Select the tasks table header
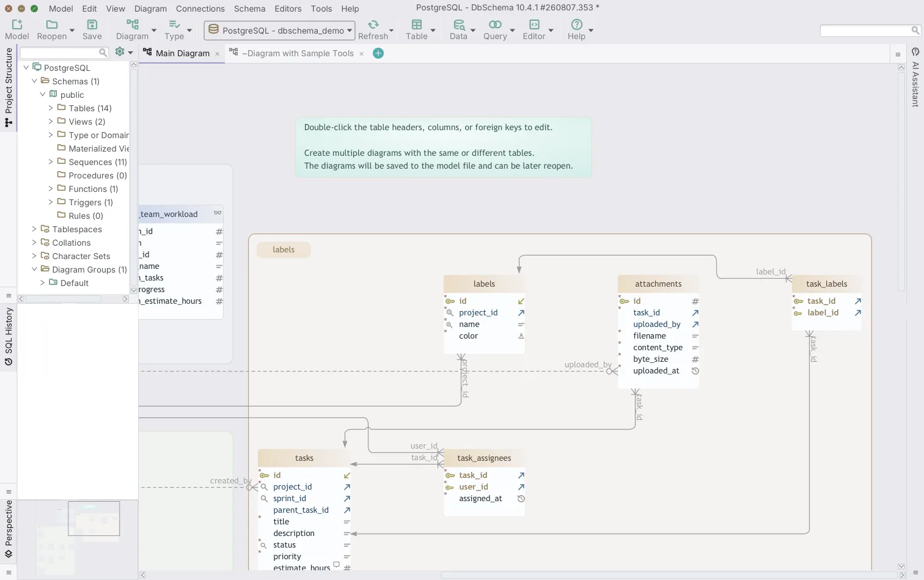The width and height of the screenshot is (924, 580). tap(304, 458)
